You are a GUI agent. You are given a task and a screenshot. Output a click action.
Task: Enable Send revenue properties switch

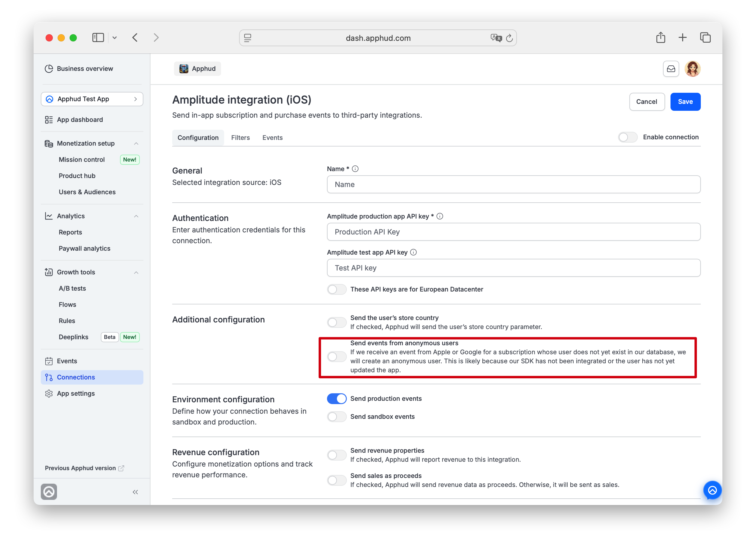coord(337,455)
